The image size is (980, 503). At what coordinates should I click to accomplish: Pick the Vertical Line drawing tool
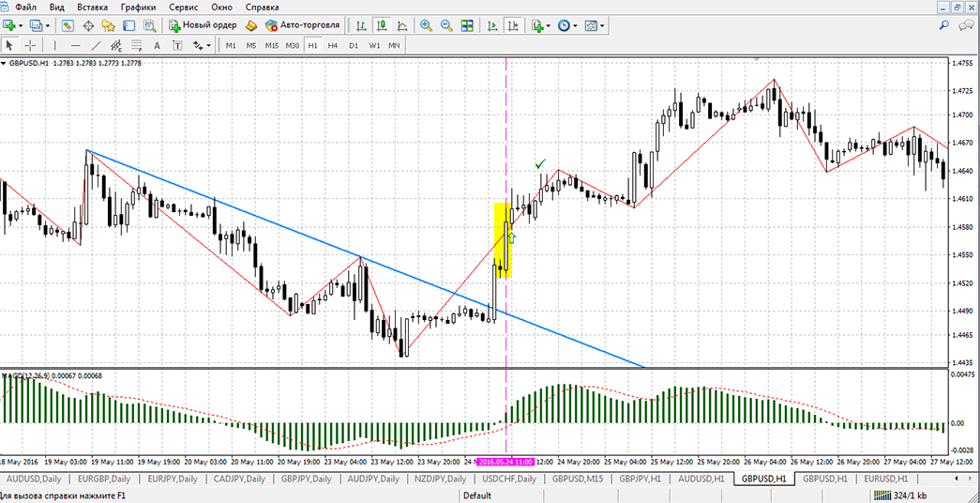point(55,46)
